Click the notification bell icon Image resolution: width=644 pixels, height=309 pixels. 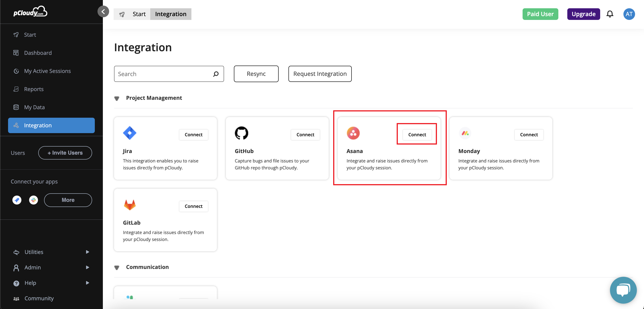610,14
